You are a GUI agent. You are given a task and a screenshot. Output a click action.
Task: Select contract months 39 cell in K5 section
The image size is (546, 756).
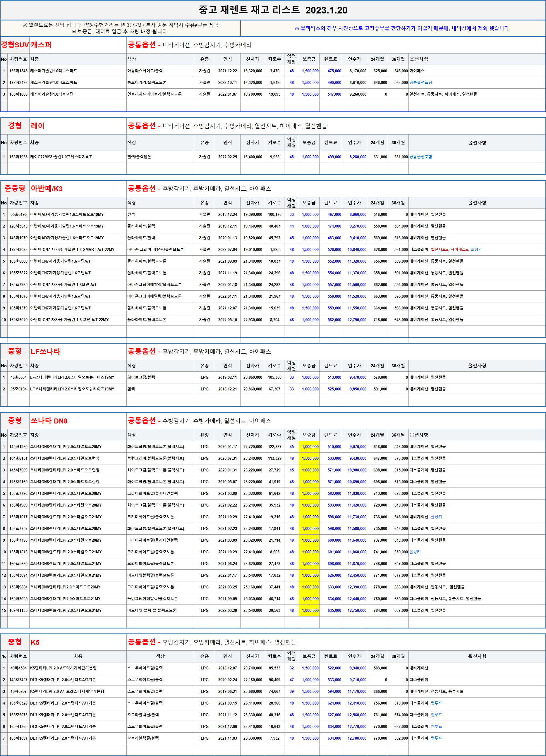point(291,692)
